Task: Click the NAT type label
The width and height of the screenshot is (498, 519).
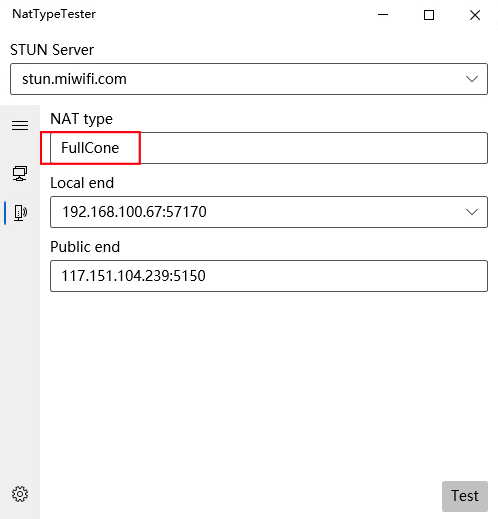Action: point(81,119)
